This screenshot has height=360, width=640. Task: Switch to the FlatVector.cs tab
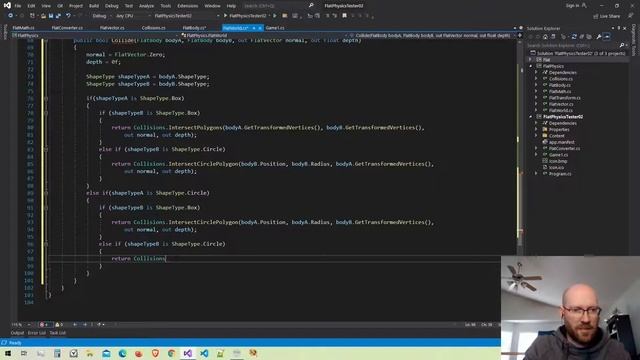point(112,28)
